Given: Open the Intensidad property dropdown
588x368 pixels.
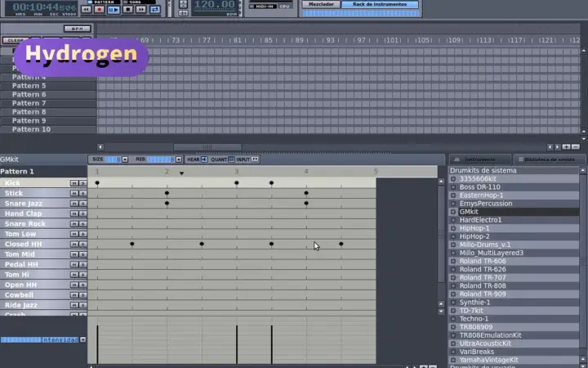Looking at the screenshot, I should 82,339.
